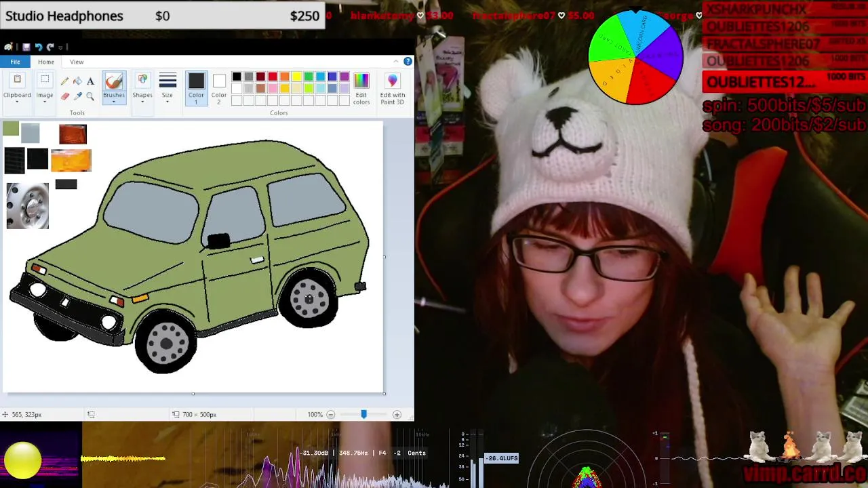Click the 100% zoom level text
The width and height of the screenshot is (868, 488).
(315, 415)
